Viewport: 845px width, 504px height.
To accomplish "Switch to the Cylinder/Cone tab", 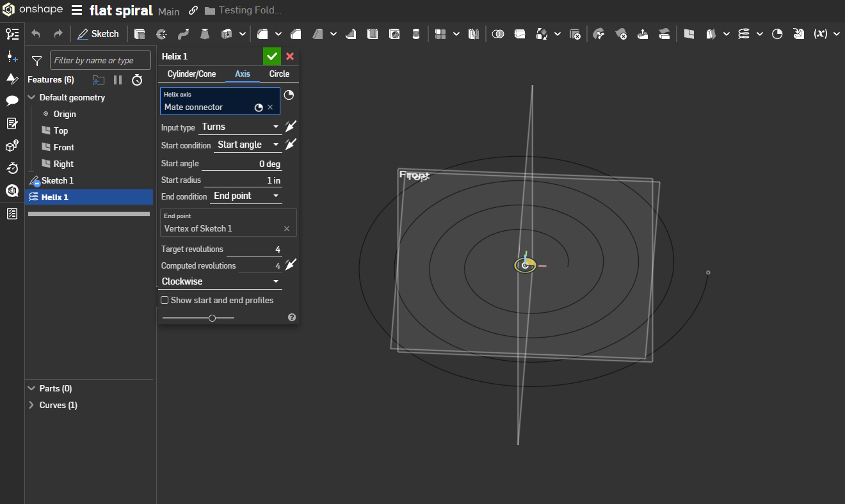I will [191, 74].
